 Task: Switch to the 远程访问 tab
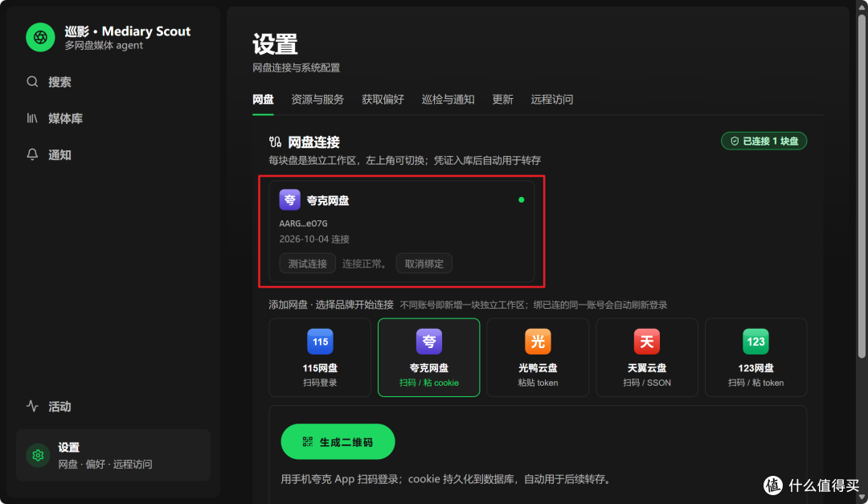click(x=552, y=100)
